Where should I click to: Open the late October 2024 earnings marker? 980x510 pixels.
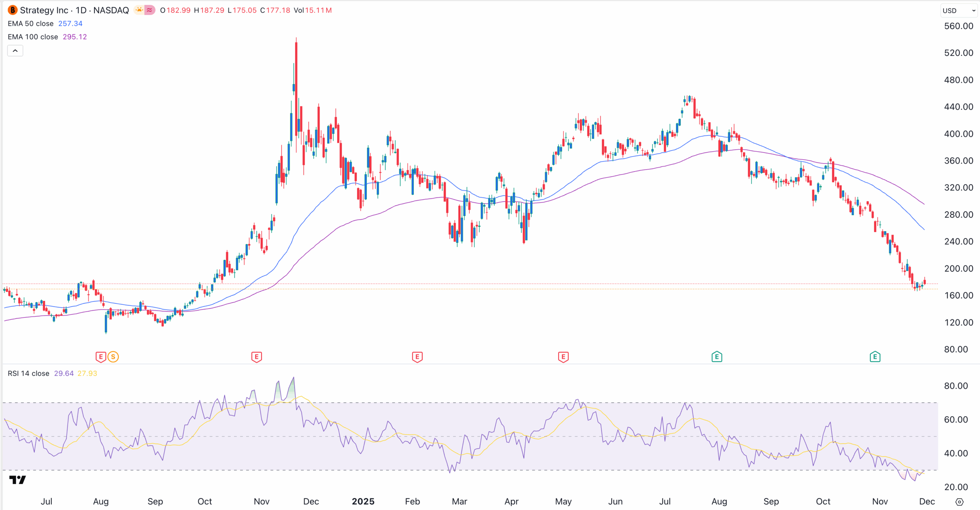point(256,357)
